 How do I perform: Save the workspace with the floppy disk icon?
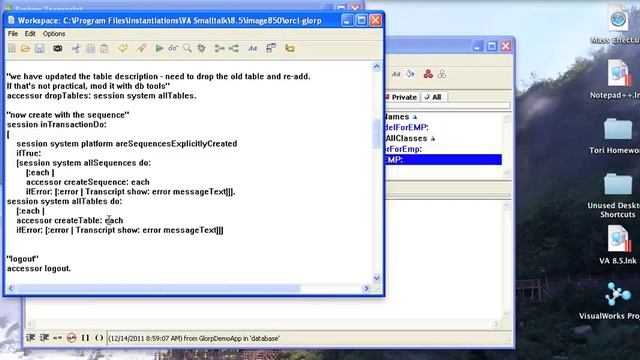pyautogui.click(x=39, y=49)
